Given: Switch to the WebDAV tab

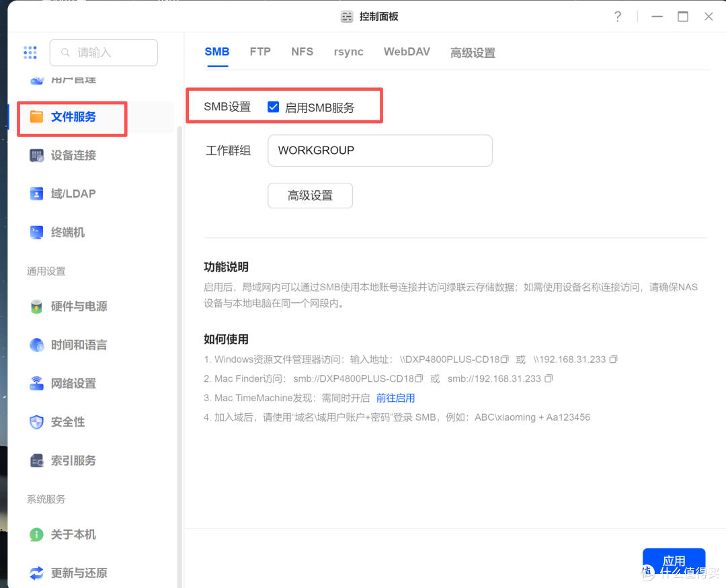Looking at the screenshot, I should (407, 52).
